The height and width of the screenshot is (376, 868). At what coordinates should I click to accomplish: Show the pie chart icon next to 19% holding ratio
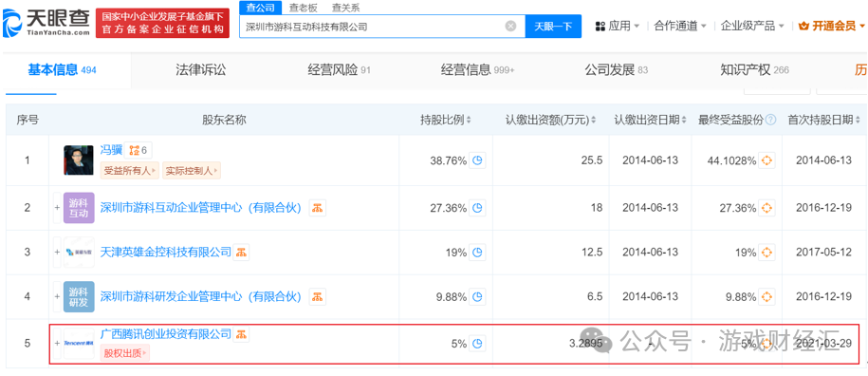[x=477, y=253]
